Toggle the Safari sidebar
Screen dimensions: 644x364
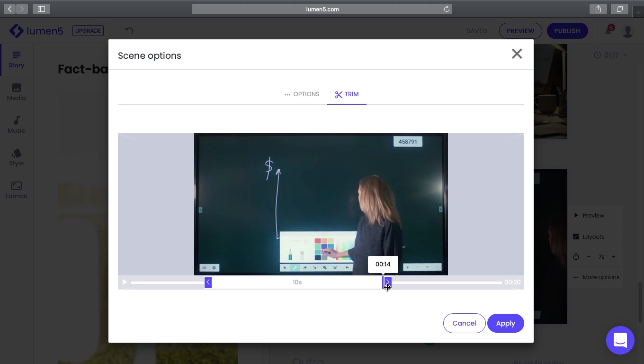tap(41, 9)
